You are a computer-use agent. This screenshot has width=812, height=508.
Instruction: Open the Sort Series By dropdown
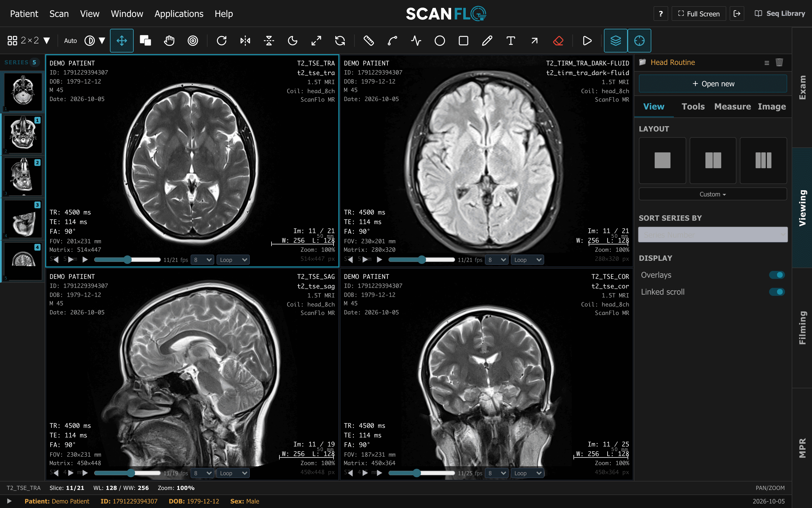pyautogui.click(x=713, y=235)
